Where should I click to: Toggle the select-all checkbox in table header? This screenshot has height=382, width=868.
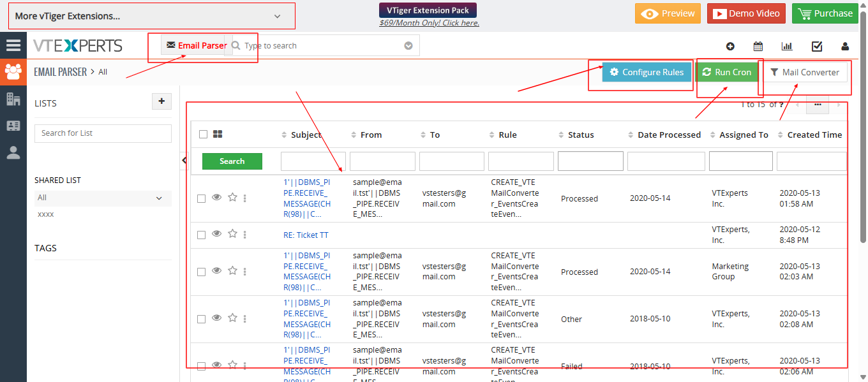(203, 134)
